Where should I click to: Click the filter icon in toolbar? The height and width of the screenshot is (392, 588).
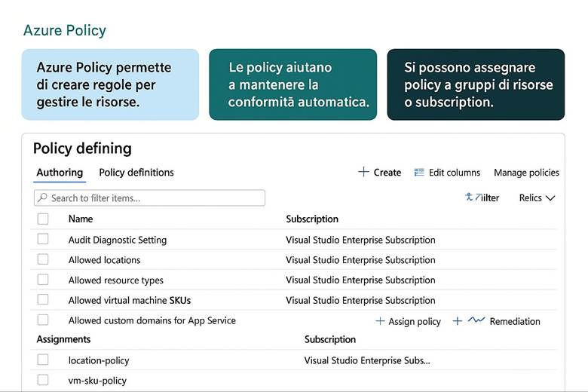[x=470, y=198]
